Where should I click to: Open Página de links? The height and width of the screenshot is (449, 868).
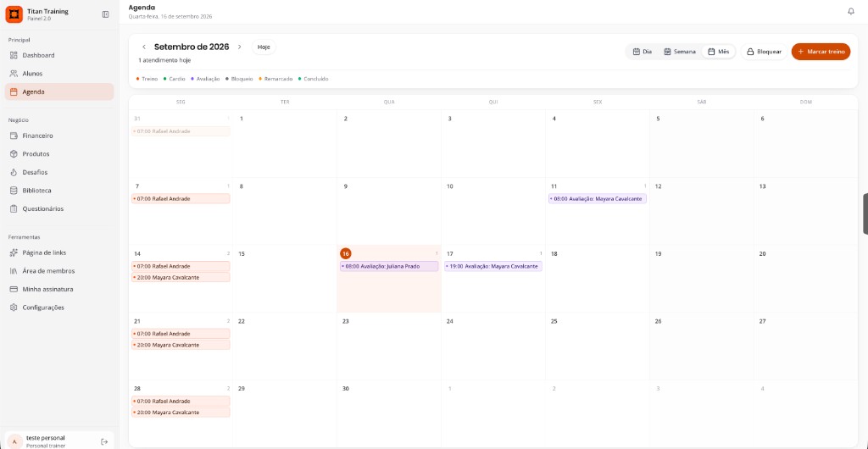click(59, 252)
